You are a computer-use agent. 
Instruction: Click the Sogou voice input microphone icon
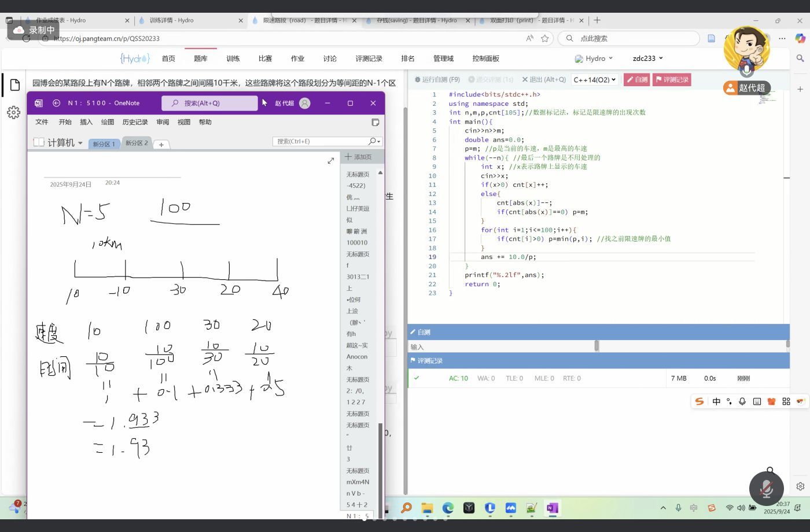click(x=742, y=401)
